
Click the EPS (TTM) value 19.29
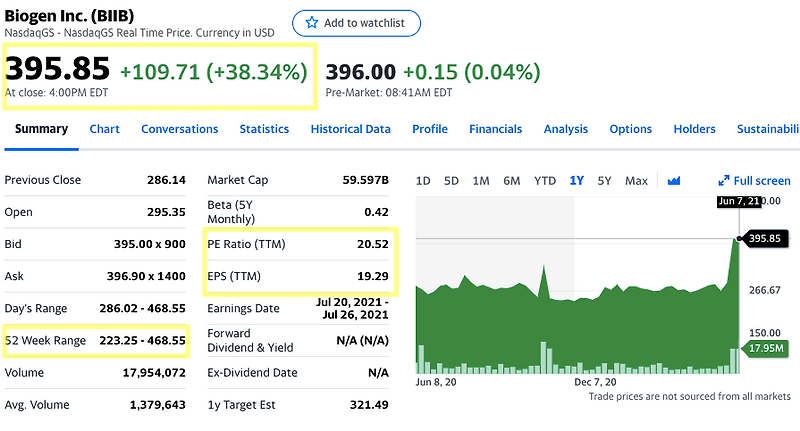(373, 276)
